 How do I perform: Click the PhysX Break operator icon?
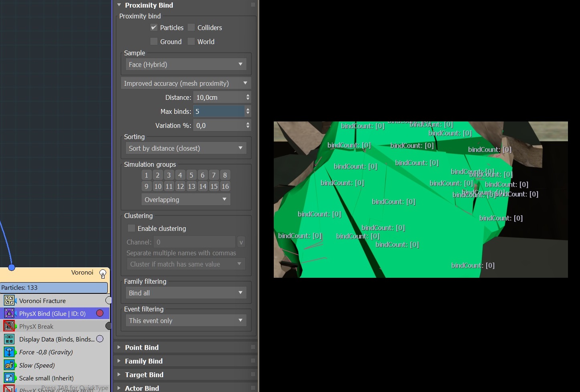tap(9, 326)
